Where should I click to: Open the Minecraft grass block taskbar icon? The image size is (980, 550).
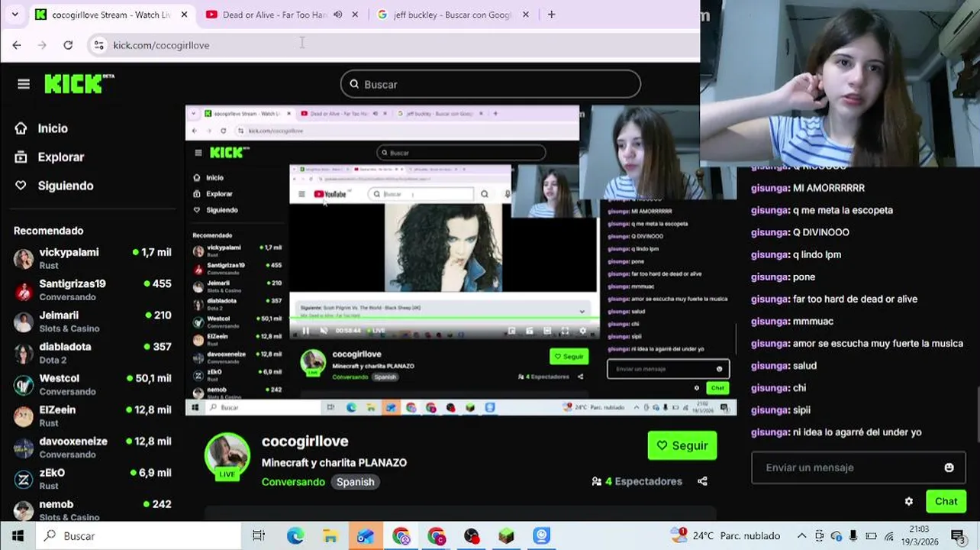click(x=507, y=536)
